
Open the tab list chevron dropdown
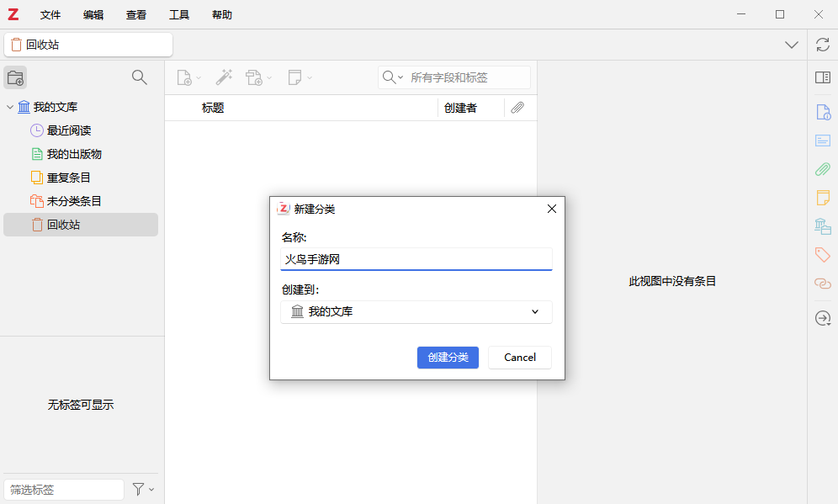coord(792,45)
